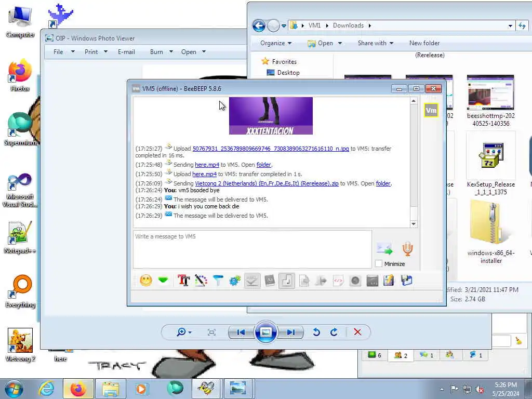
Task: Click chat scrollbar up arrow
Action: click(414, 101)
